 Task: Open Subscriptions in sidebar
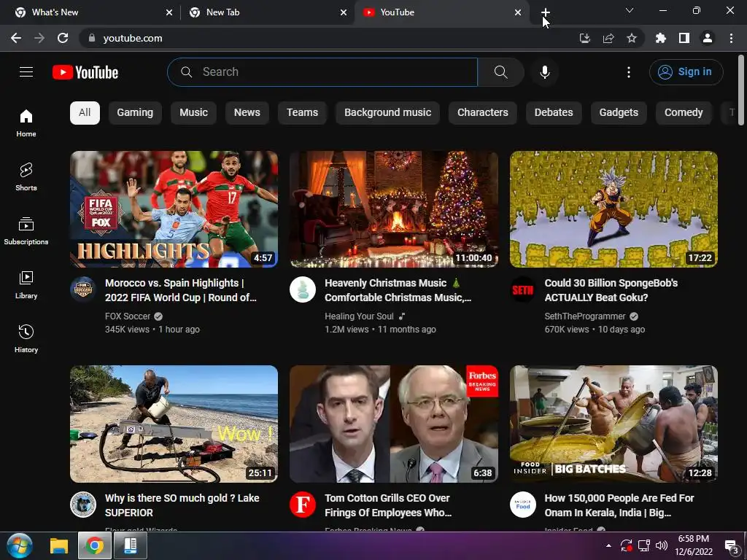[26, 230]
